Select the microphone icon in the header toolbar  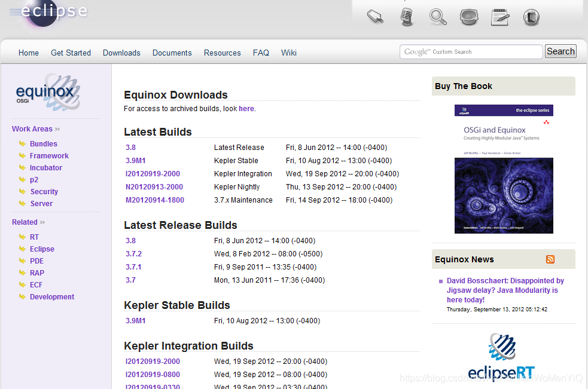tap(407, 17)
